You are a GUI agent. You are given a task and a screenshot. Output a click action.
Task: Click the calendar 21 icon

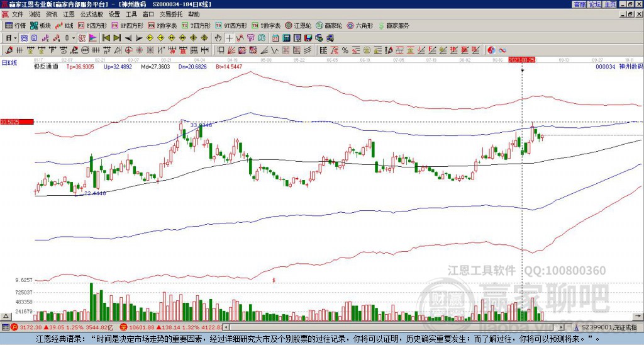pyautogui.click(x=275, y=38)
